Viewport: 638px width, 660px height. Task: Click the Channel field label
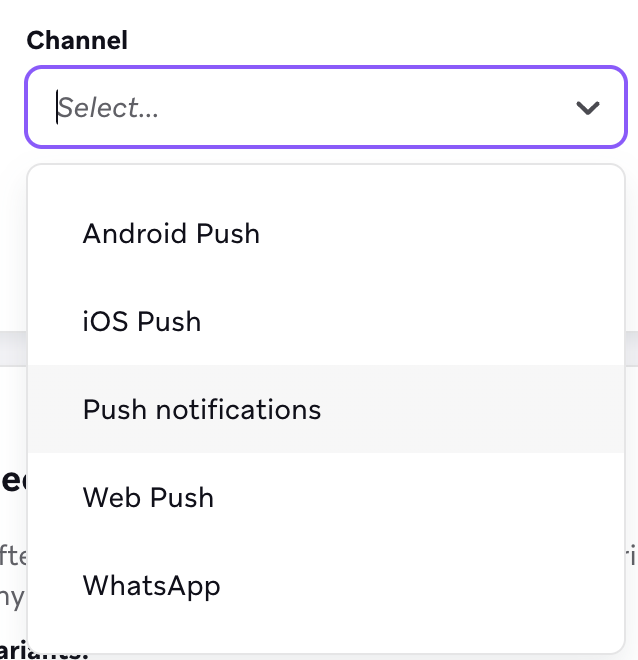tap(77, 41)
